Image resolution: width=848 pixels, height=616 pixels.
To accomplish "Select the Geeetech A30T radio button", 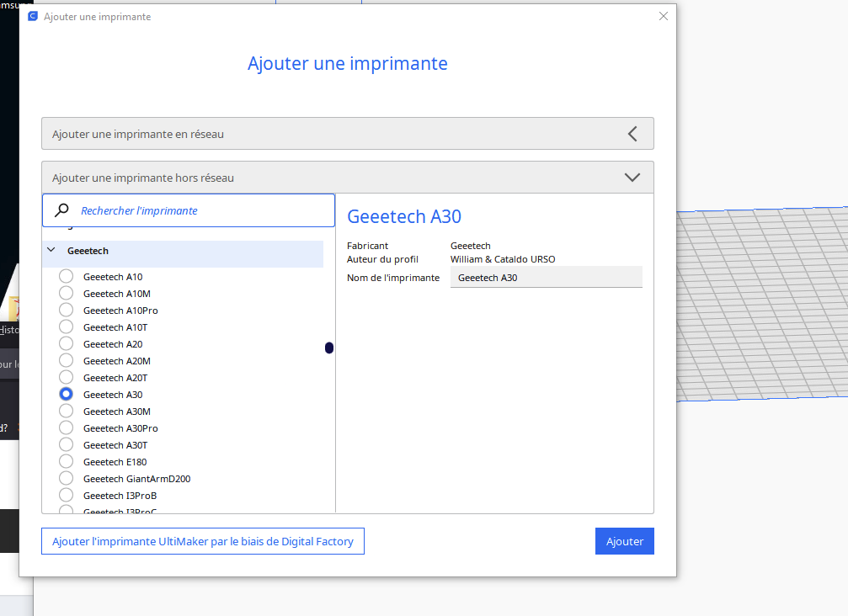I will pyautogui.click(x=66, y=445).
